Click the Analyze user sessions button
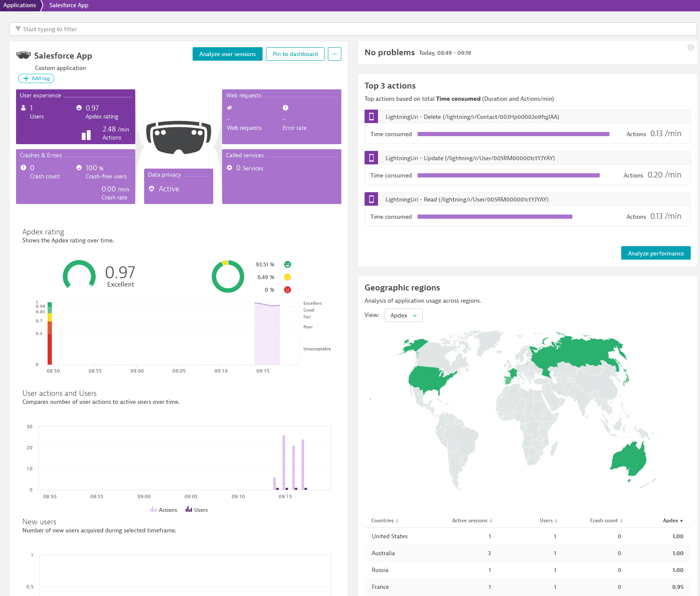The width and height of the screenshot is (700, 596). (228, 54)
